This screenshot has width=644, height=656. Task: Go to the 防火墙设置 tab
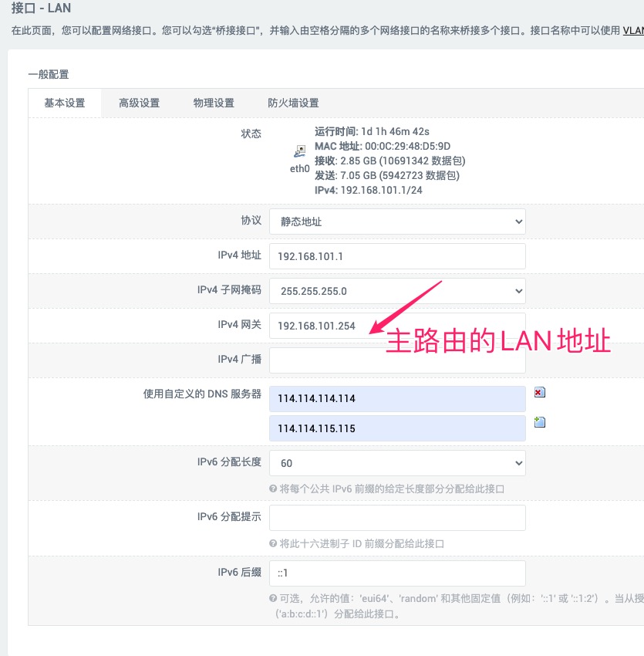point(293,103)
